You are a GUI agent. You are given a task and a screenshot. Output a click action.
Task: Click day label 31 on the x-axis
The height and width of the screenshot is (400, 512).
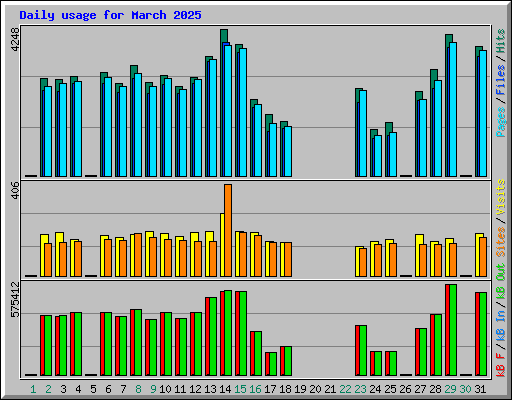480,389
